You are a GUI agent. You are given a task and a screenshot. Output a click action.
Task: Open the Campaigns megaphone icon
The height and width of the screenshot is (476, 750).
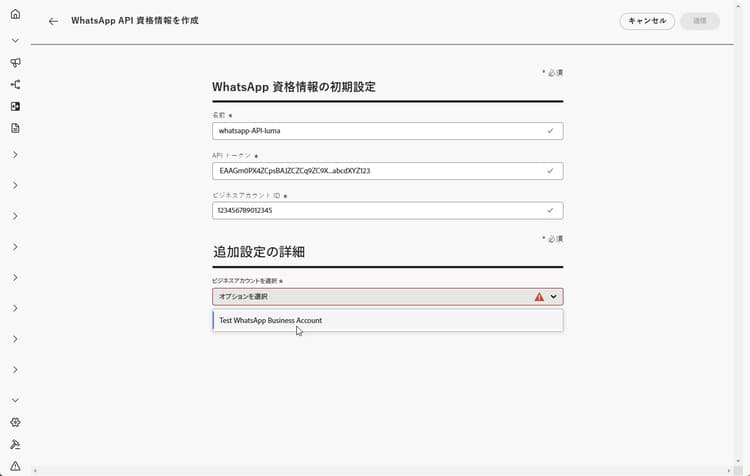15,63
